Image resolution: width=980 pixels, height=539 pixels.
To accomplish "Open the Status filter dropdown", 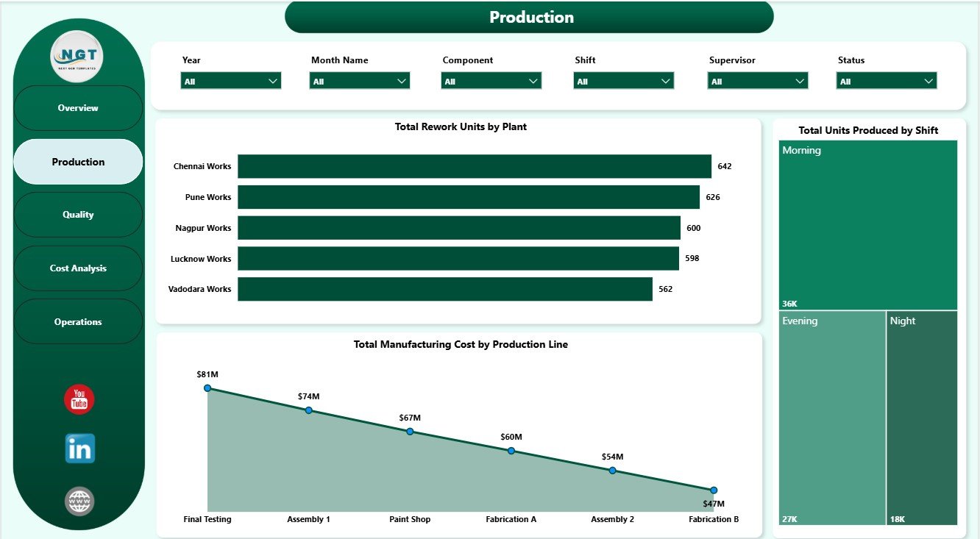I will pos(887,81).
